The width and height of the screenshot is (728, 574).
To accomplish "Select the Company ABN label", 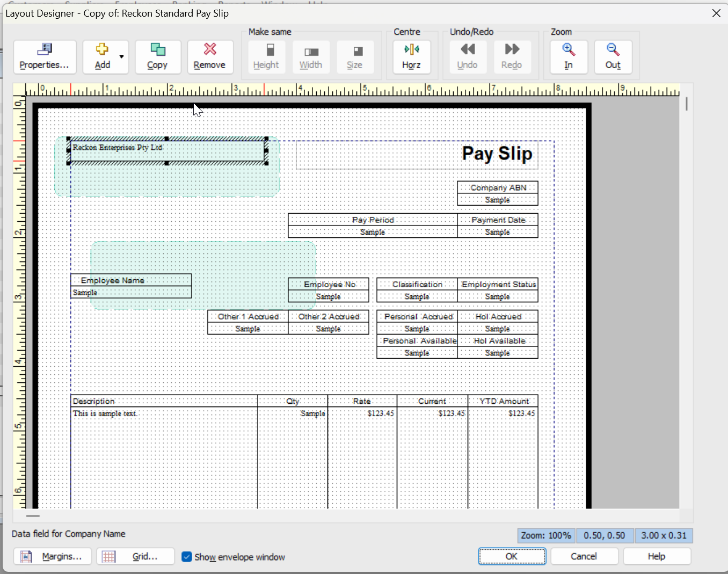I will pos(498,187).
